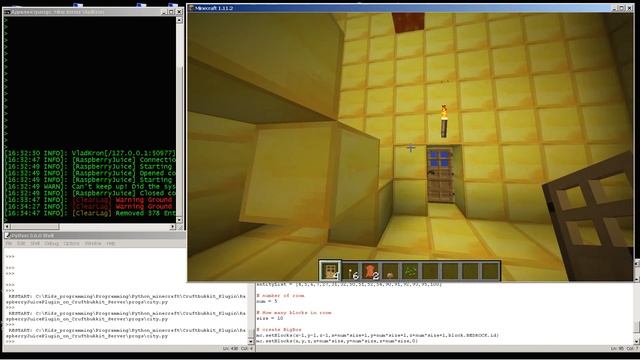Open the Window menu in Python Shell
The image size is (640, 360).
coord(93,243)
